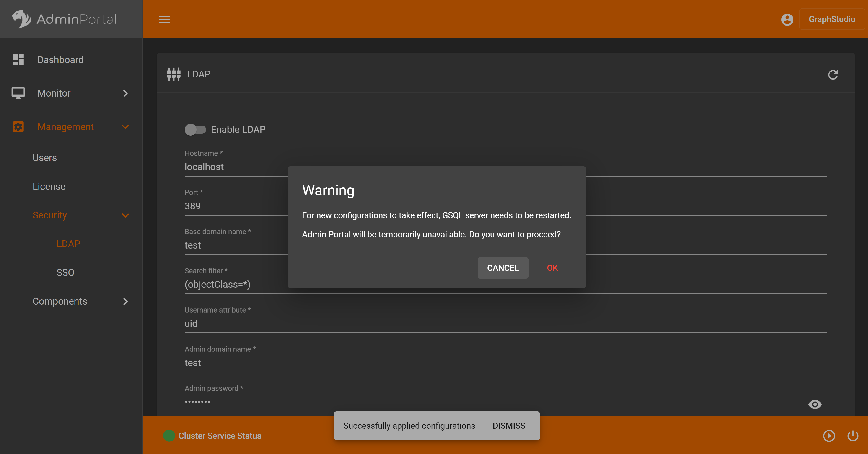Expand the Components submenu chevron
Viewport: 868px width, 454px height.
click(x=125, y=301)
